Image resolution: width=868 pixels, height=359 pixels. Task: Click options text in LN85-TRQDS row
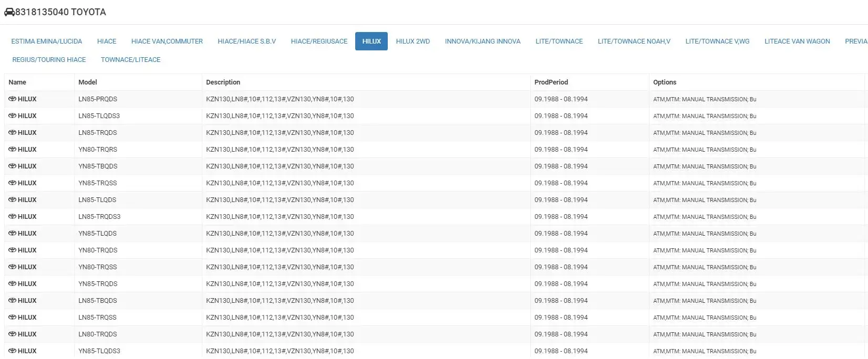[705, 132]
